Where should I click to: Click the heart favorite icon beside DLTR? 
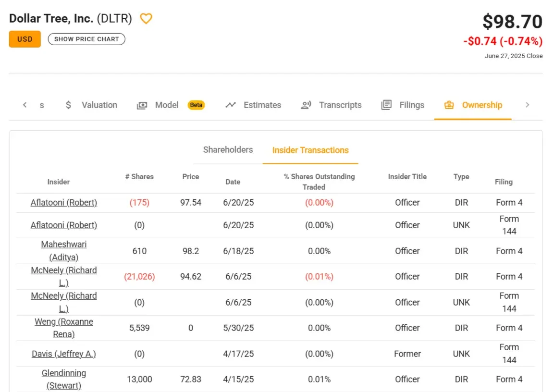coord(146,18)
